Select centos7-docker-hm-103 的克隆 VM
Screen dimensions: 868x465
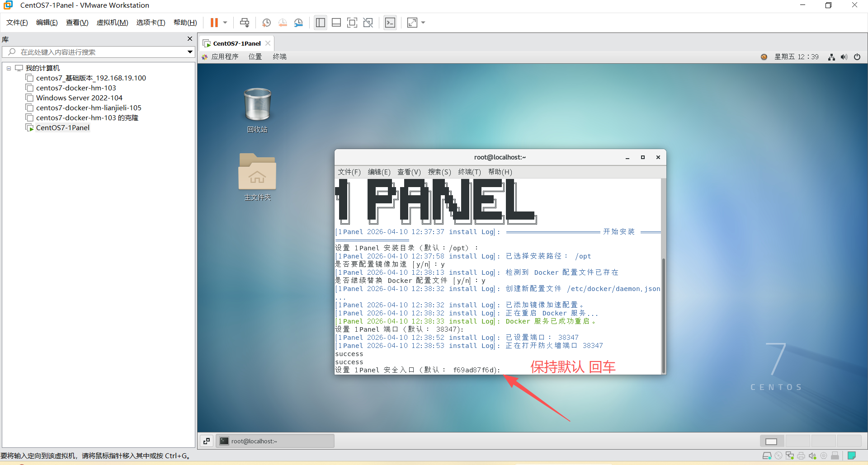click(87, 118)
